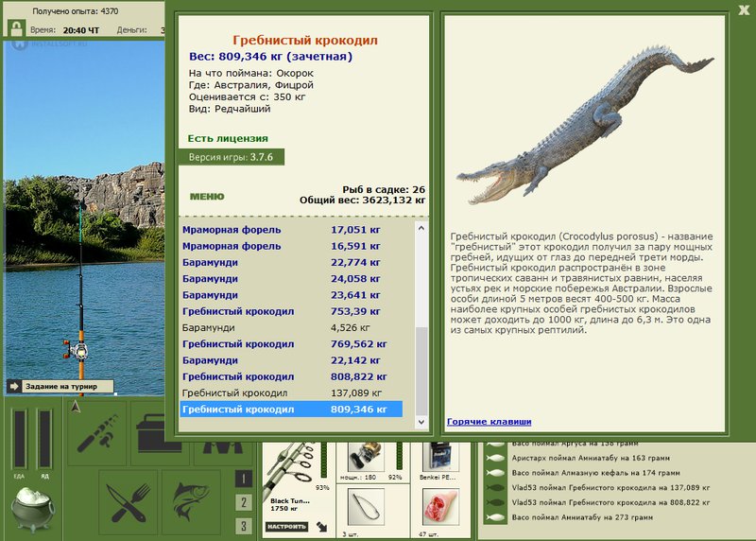Click the lock icon near time

pos(17,28)
